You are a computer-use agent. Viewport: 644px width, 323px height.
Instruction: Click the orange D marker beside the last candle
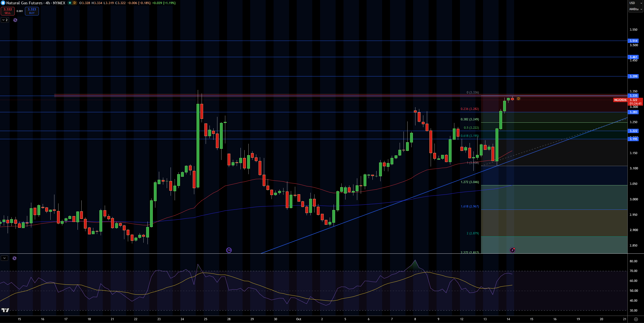click(518, 99)
